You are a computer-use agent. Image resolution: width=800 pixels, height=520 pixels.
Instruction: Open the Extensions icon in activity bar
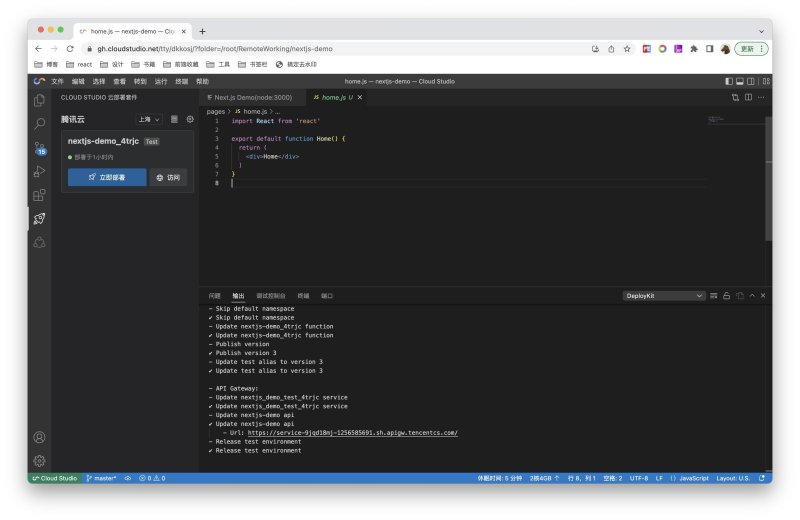click(39, 195)
